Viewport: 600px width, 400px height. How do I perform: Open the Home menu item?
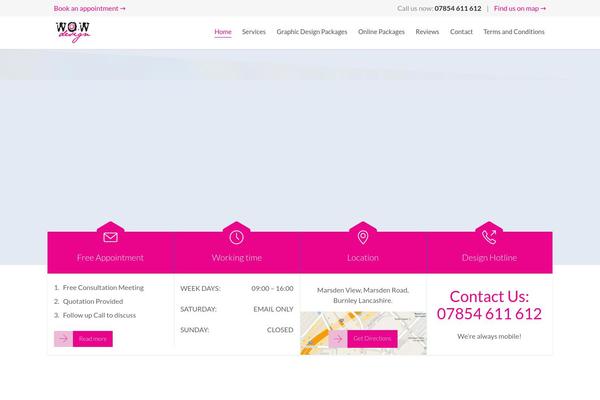point(223,32)
